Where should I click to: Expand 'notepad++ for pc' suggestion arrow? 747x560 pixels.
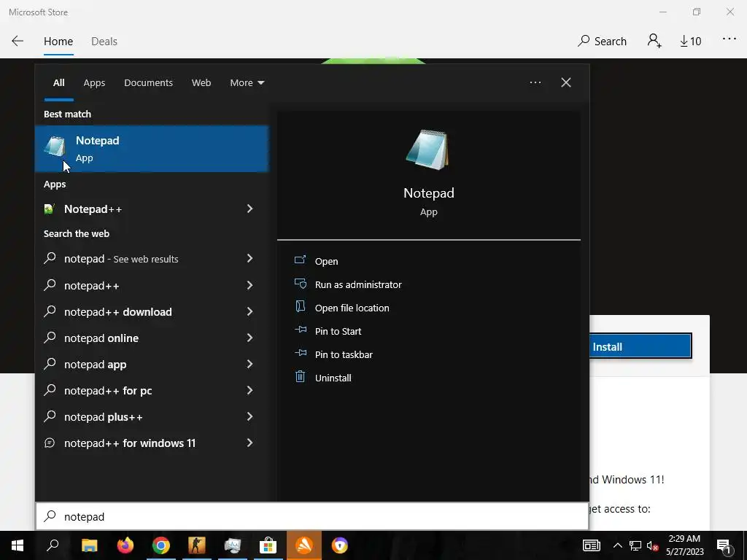pos(249,390)
